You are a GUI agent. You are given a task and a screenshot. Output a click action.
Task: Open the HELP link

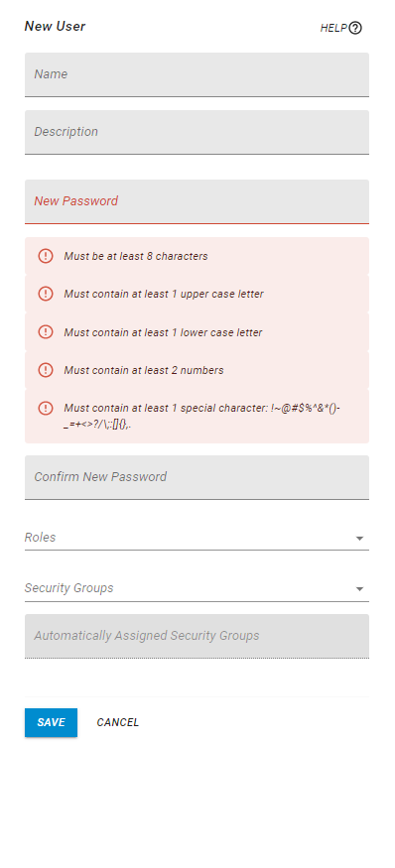click(340, 28)
